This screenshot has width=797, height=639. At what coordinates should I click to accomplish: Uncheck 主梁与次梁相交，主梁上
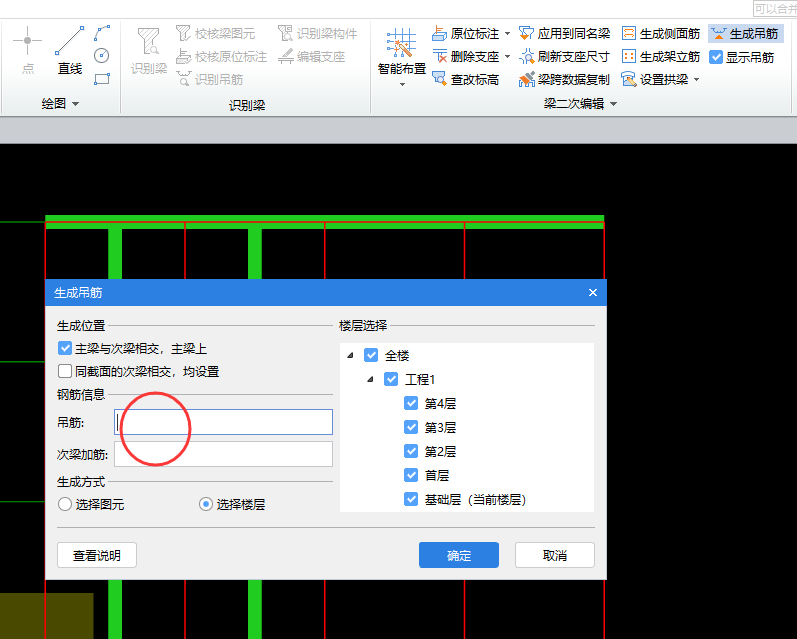click(65, 348)
